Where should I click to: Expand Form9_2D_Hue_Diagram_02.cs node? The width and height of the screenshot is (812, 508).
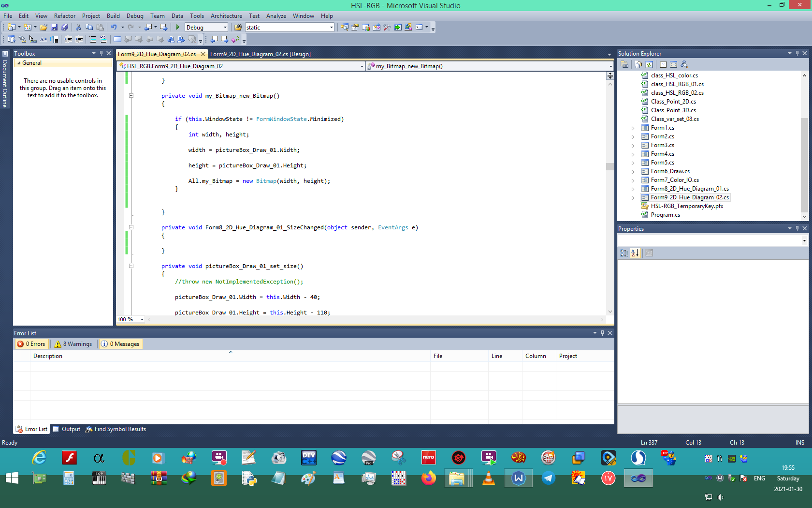[633, 198]
